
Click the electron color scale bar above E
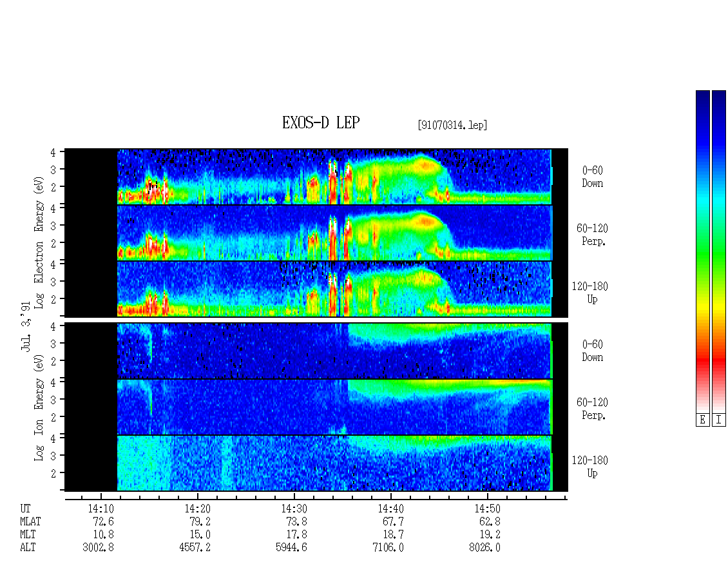point(702,251)
